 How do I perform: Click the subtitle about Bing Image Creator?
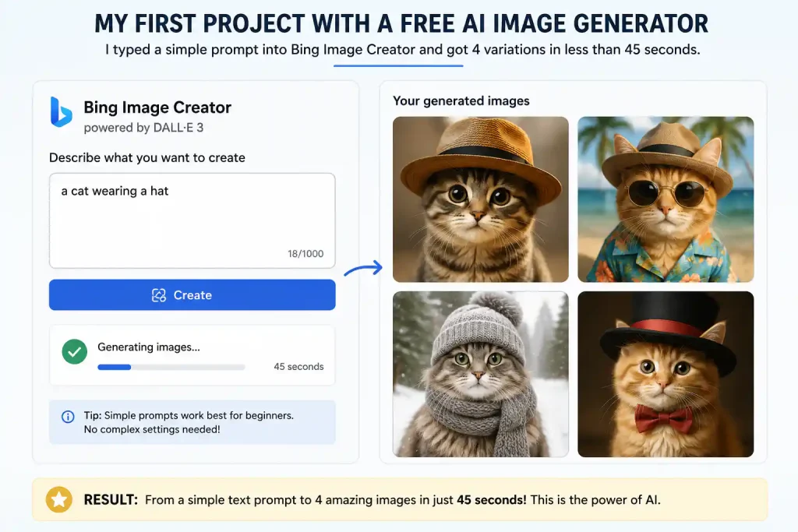click(403, 50)
